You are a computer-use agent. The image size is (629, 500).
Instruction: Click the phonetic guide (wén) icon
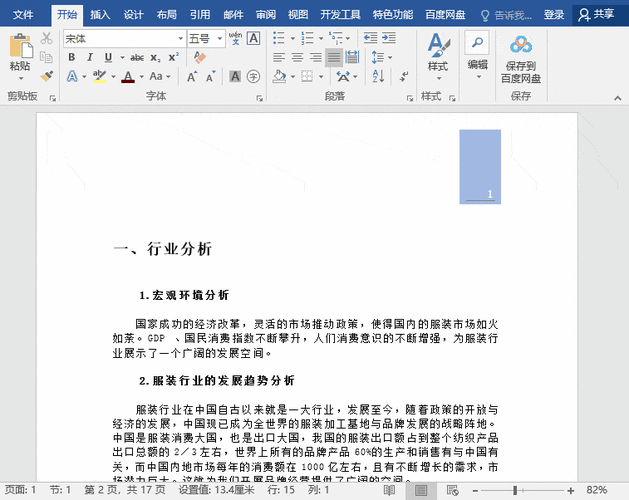(x=235, y=39)
